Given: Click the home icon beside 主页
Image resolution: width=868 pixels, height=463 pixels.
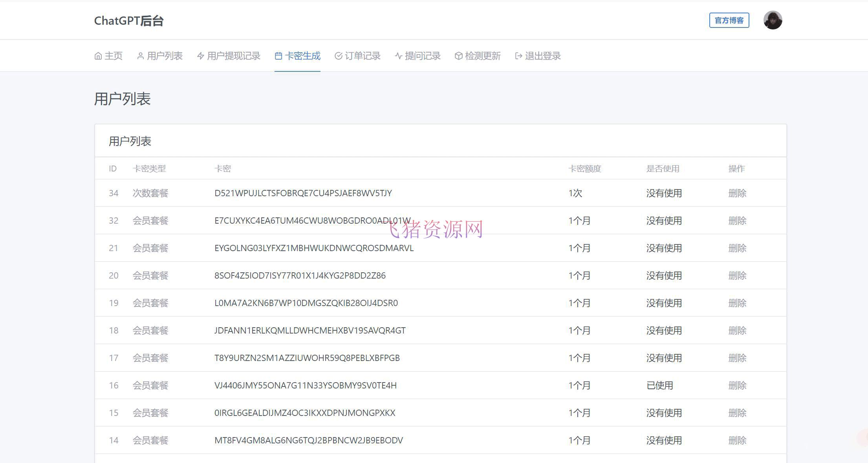Looking at the screenshot, I should 98,56.
